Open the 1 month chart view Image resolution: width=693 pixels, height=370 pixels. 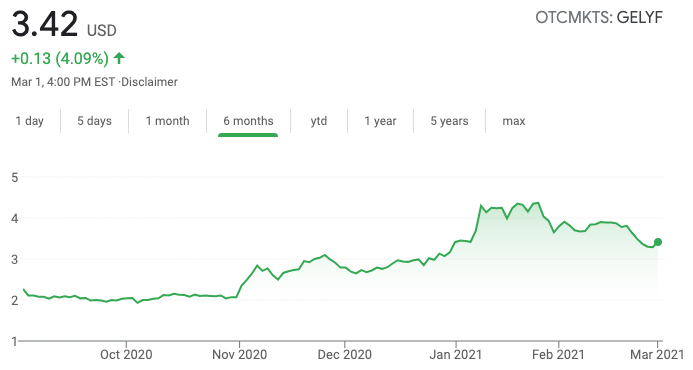tap(168, 121)
